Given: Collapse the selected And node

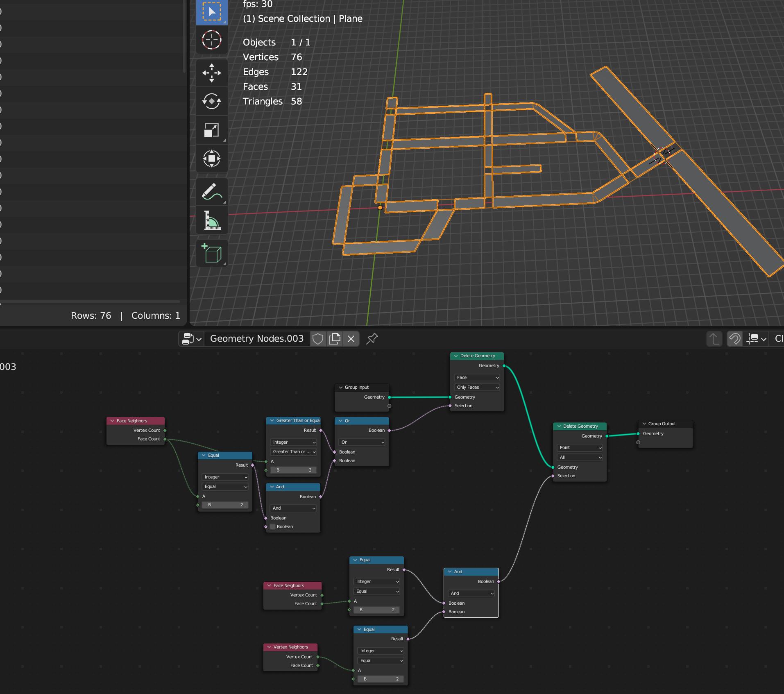Looking at the screenshot, I should click(450, 572).
